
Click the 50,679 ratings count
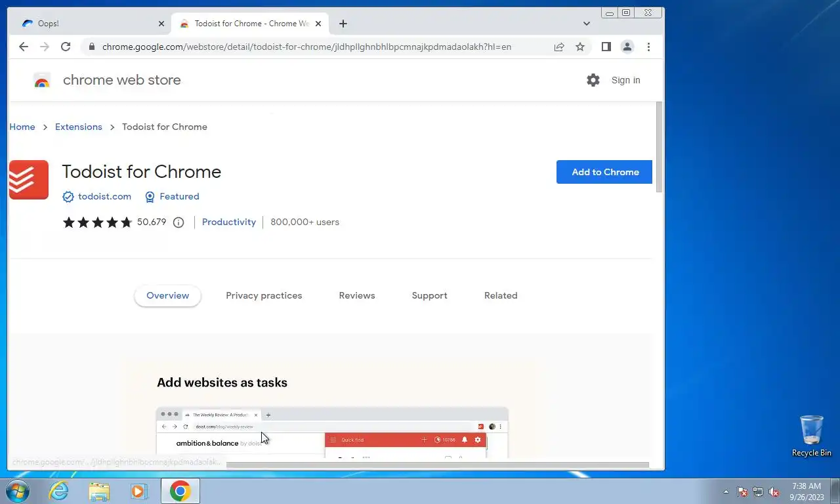pyautogui.click(x=152, y=222)
